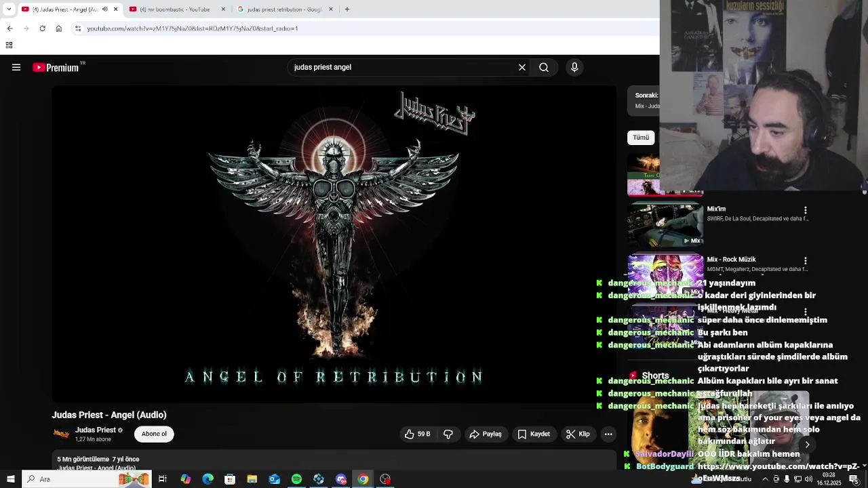Screen dimensions: 868x488
Task: Share the video via Paylaş
Action: coord(486,434)
